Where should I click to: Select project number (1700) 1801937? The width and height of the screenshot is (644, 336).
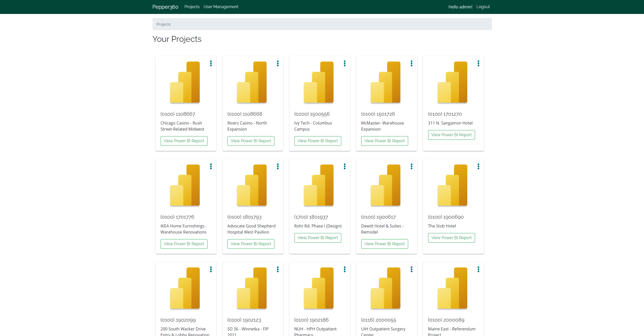click(x=311, y=217)
